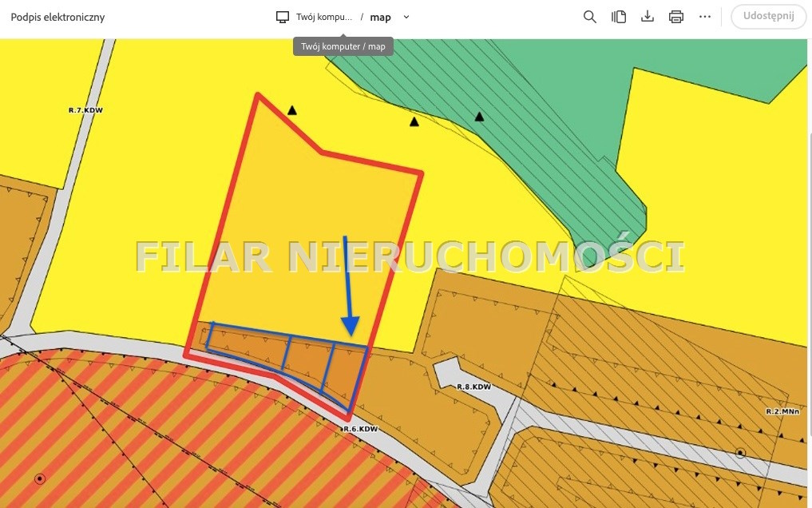Click the blue arrow on the map
812x508 pixels.
[x=348, y=288]
